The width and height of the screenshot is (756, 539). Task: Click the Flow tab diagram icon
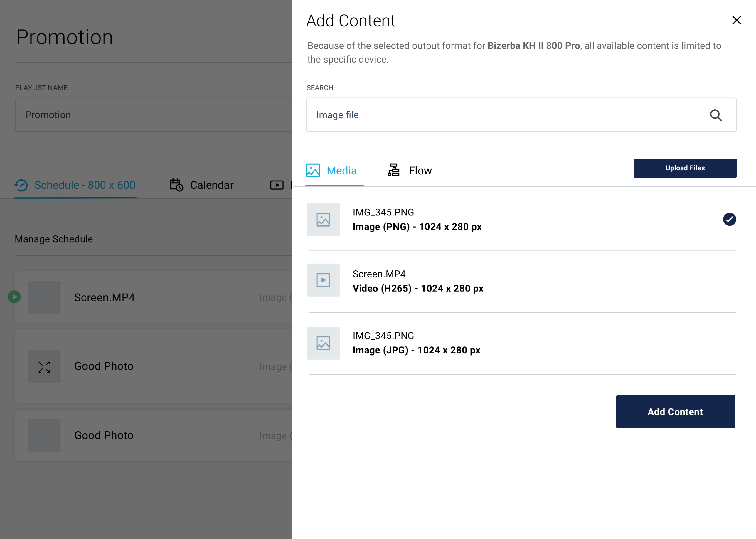[x=394, y=170]
